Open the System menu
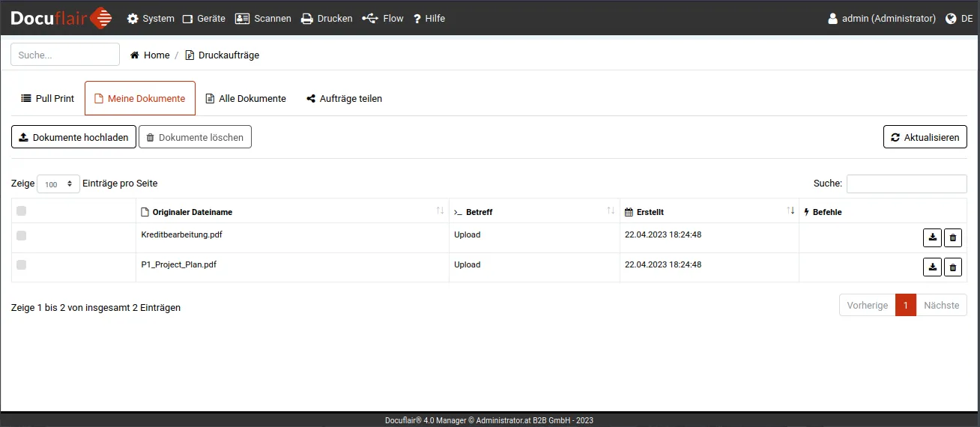The width and height of the screenshot is (980, 427). coord(151,19)
